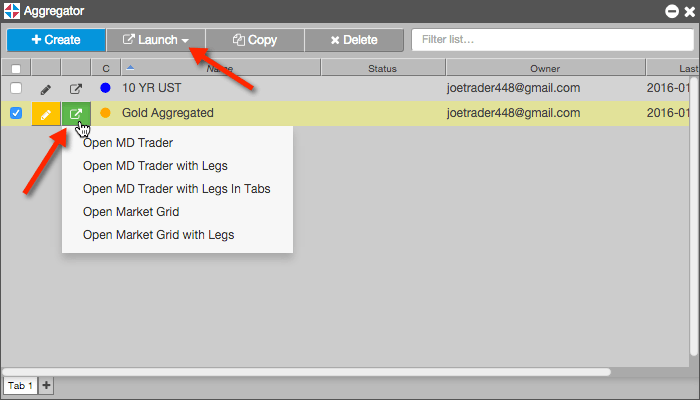Viewport: 700px width, 400px height.
Task: Click the Aggregator app logo icon
Action: click(x=12, y=11)
